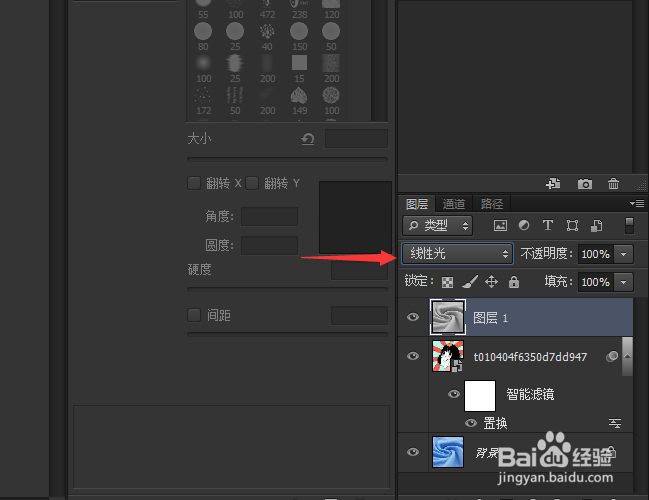Open the layers panel flyout menu
This screenshot has width=649, height=500.
(x=637, y=203)
